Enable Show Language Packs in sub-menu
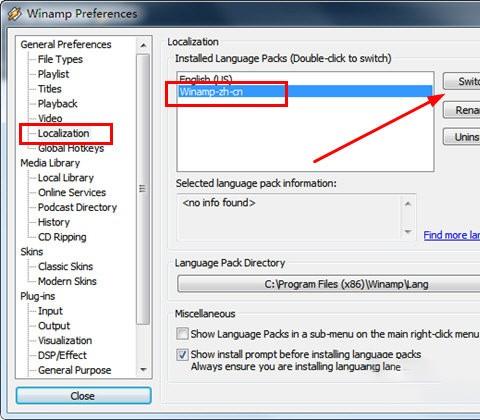The width and height of the screenshot is (480, 420). 182,334
